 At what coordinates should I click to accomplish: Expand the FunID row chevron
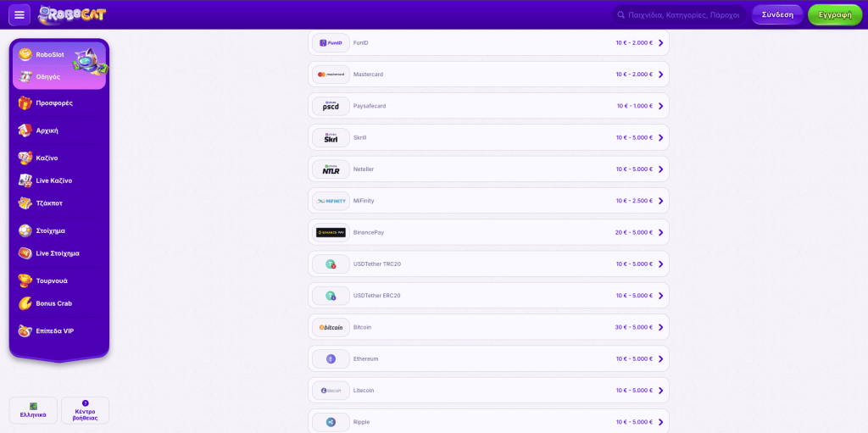[660, 43]
